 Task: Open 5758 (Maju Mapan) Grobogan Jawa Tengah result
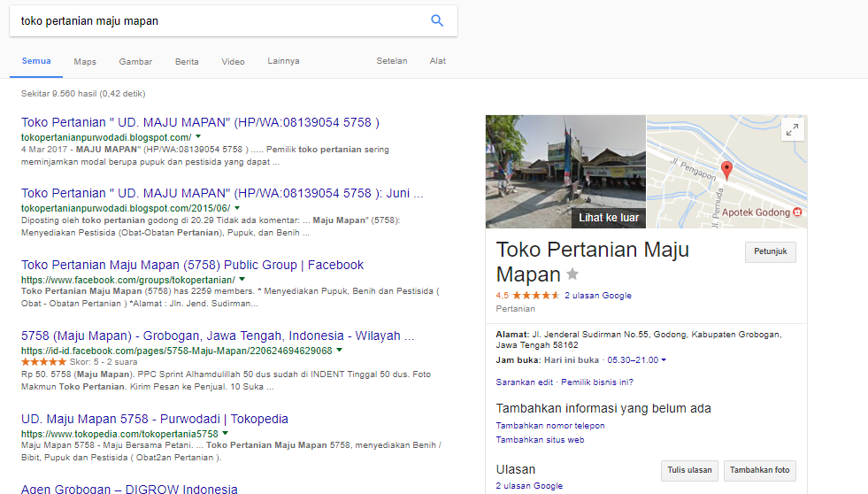pyautogui.click(x=218, y=336)
